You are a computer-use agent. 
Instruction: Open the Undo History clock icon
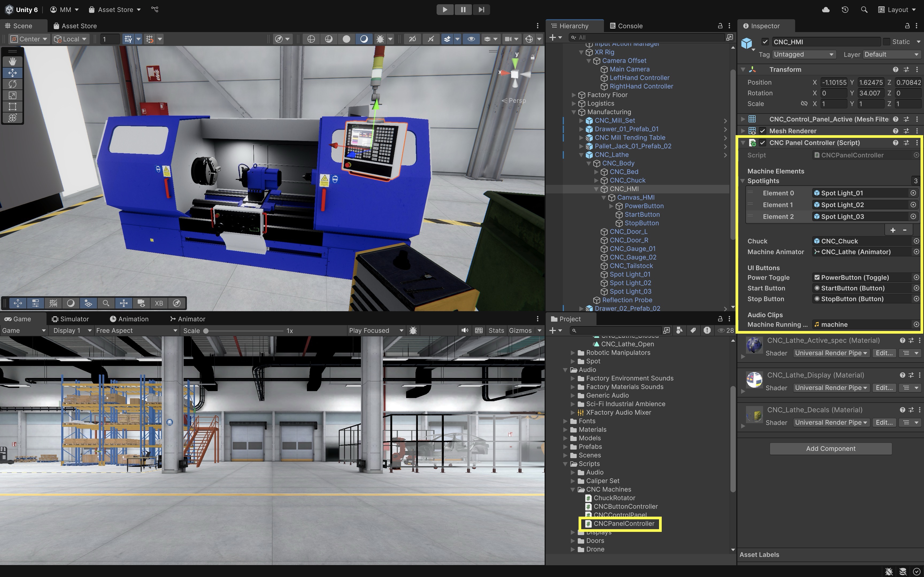click(x=845, y=10)
